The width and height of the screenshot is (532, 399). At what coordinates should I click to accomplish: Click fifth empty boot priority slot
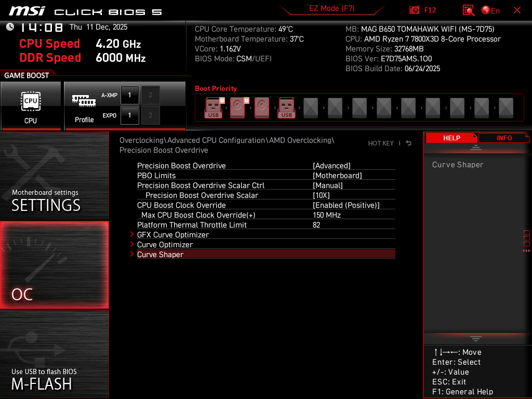click(408, 108)
